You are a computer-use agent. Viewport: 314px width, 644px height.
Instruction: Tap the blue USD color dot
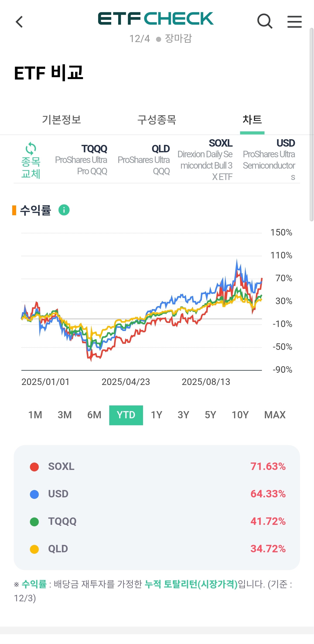34,494
